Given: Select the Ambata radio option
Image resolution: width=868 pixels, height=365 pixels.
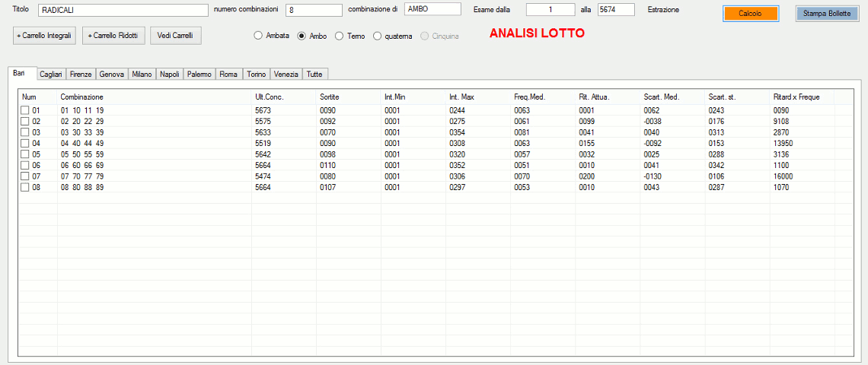Looking at the screenshot, I should point(258,36).
